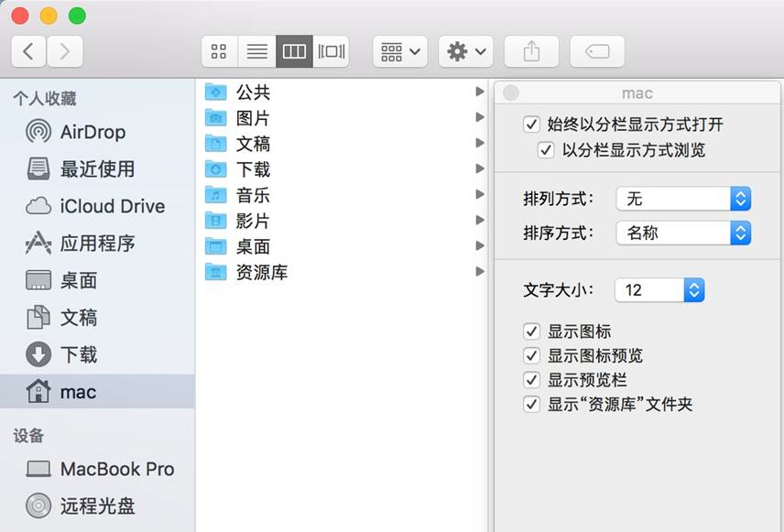Viewport: 784px width, 532px height.
Task: Switch to list view in the toolbar
Action: (256, 51)
